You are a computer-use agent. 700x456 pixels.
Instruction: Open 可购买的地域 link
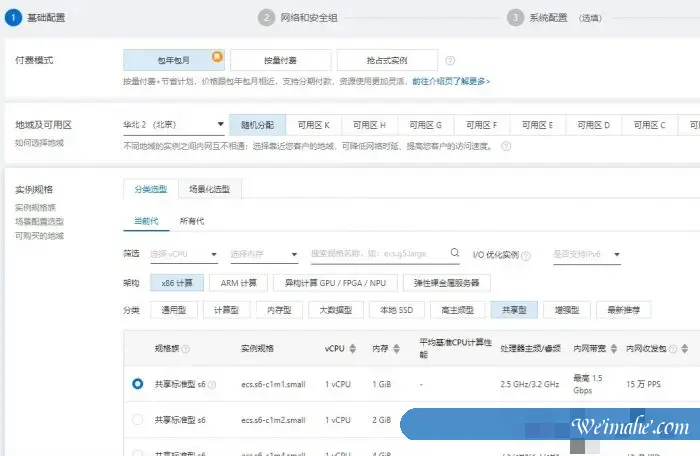(39, 236)
